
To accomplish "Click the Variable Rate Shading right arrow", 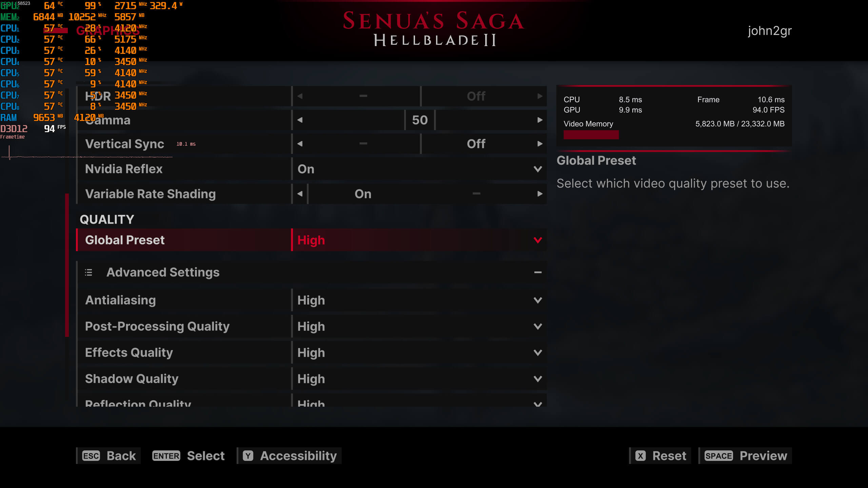I will (540, 194).
